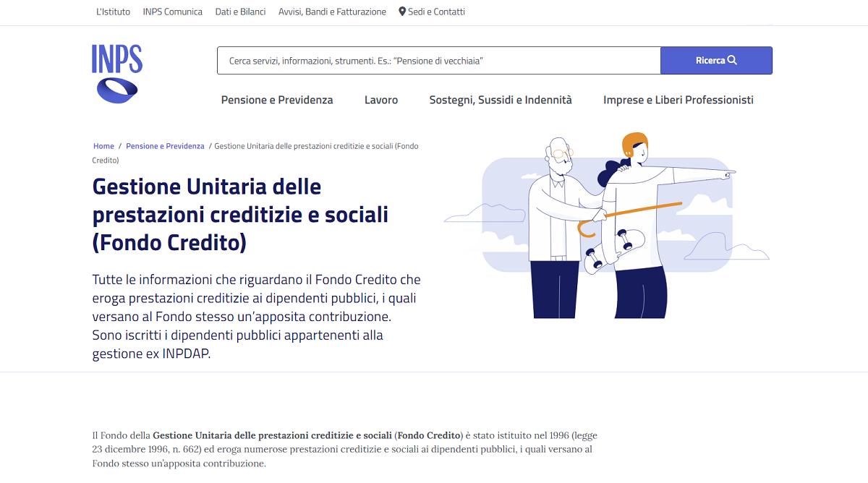Open L'Istituto in the top bar
The image size is (868, 483).
113,12
